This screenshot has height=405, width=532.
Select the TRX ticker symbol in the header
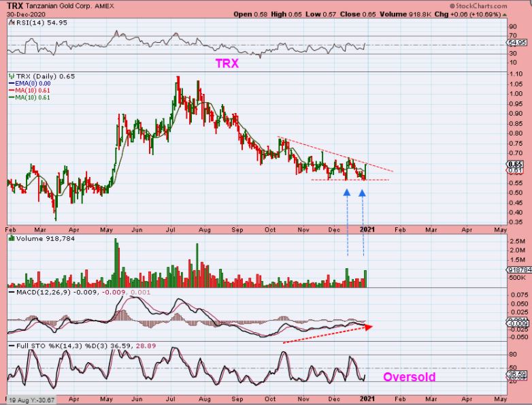click(x=15, y=5)
